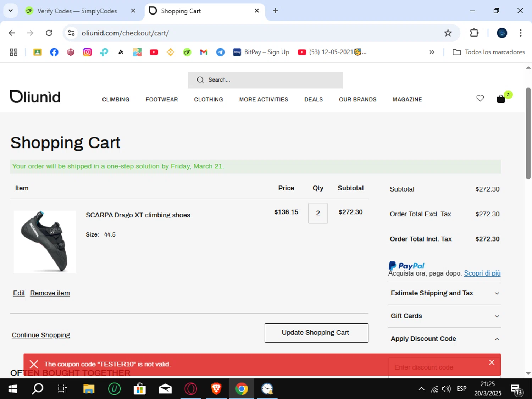Click the page vertical scrollbar

click(528, 133)
